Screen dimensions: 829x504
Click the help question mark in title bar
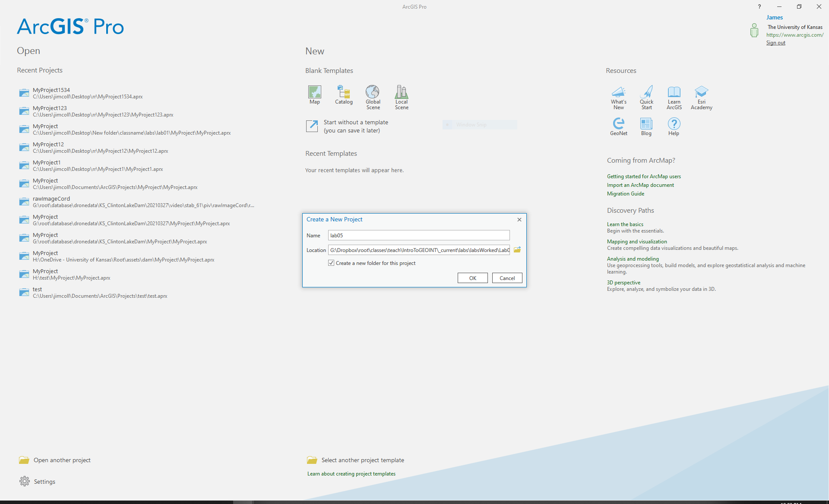759,6
